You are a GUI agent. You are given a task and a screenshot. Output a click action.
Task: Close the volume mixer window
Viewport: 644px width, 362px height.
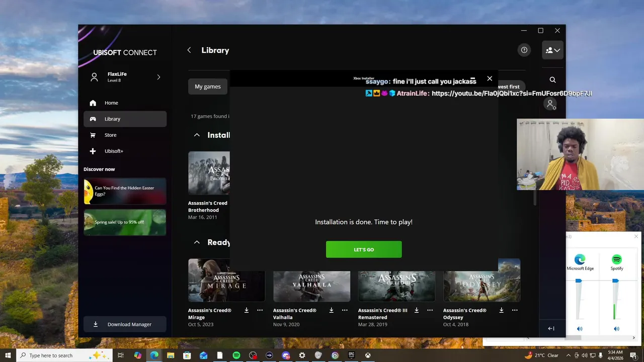click(x=636, y=236)
